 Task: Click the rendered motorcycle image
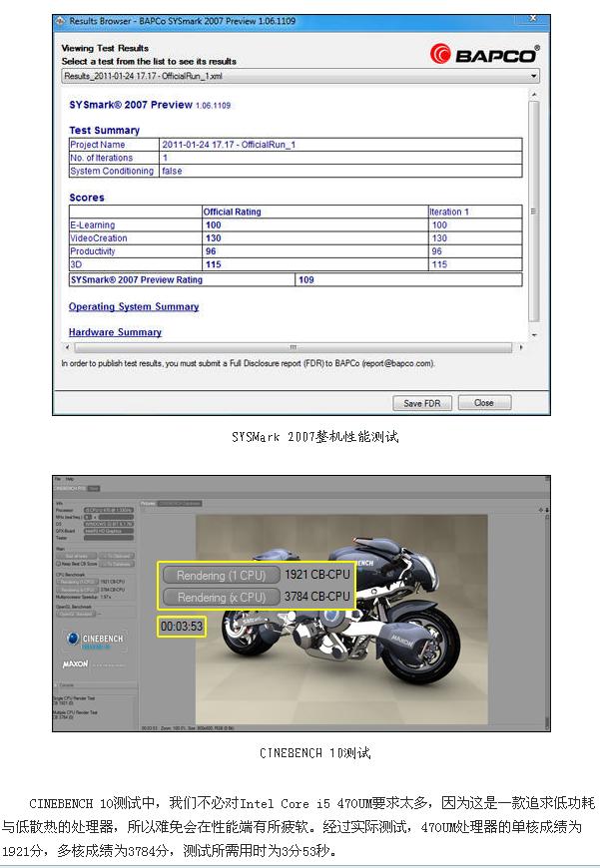[341, 619]
